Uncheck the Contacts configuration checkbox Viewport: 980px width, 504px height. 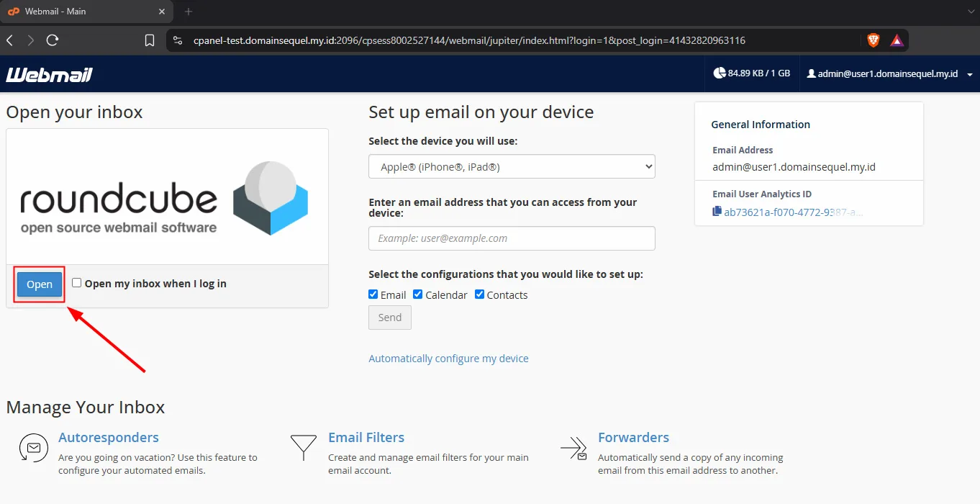point(479,294)
